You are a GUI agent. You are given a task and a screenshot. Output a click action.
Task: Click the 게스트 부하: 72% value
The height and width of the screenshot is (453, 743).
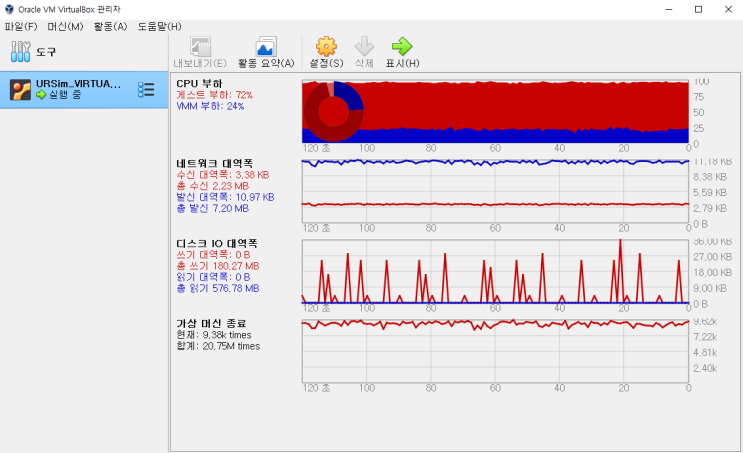pyautogui.click(x=215, y=95)
